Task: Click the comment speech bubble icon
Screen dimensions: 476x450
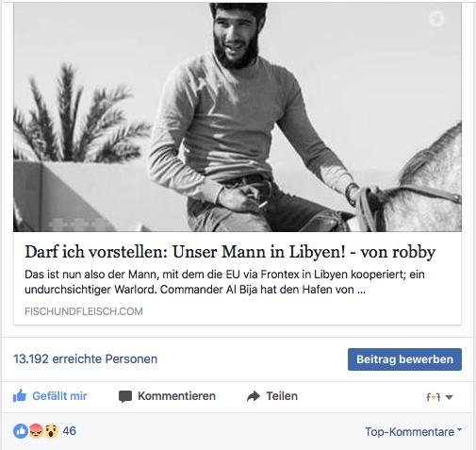Action: click(x=125, y=396)
